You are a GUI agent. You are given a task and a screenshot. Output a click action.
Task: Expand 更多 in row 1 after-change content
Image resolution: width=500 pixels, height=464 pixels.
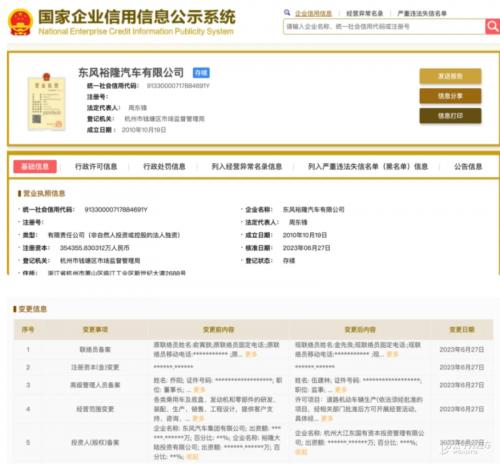[392, 354]
